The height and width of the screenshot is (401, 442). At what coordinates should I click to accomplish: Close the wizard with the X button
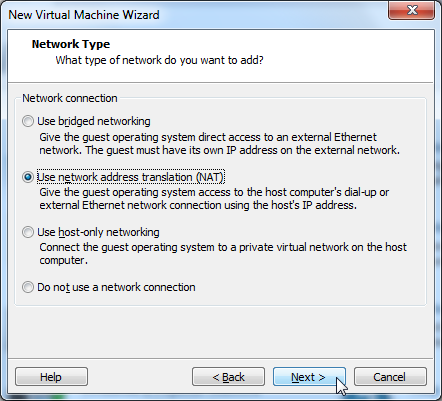(x=412, y=10)
